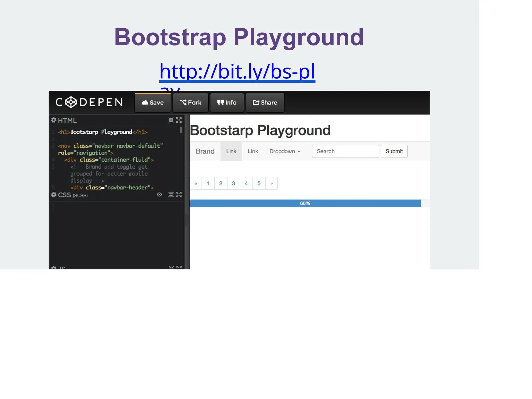Click the Brand navbar link
Image resolution: width=532 pixels, height=399 pixels.
205,151
